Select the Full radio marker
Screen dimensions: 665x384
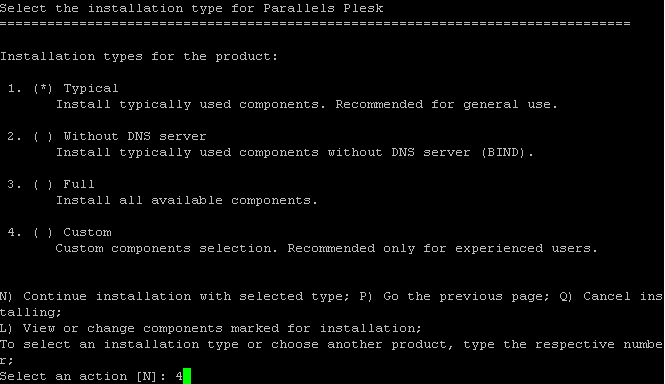click(x=43, y=184)
